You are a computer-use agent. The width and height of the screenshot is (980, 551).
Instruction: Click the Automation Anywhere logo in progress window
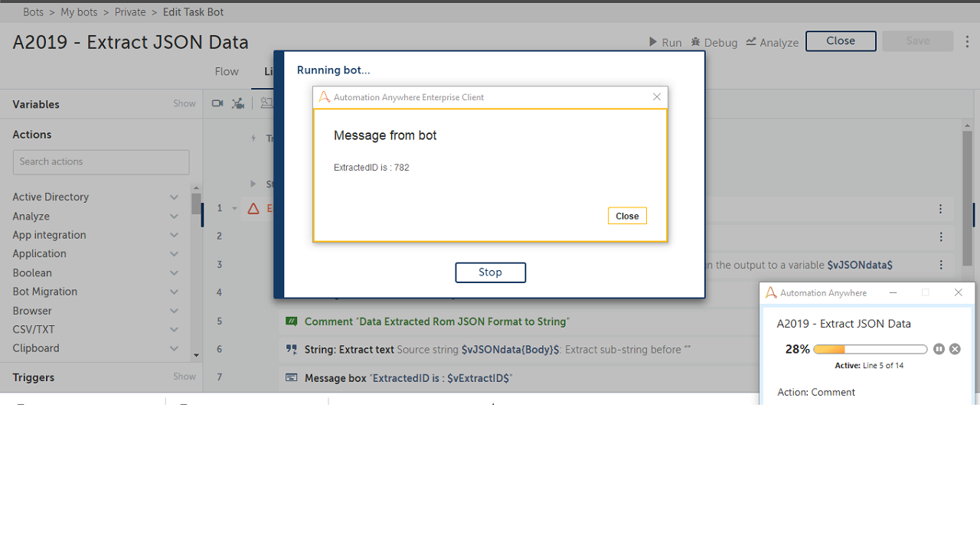(771, 293)
